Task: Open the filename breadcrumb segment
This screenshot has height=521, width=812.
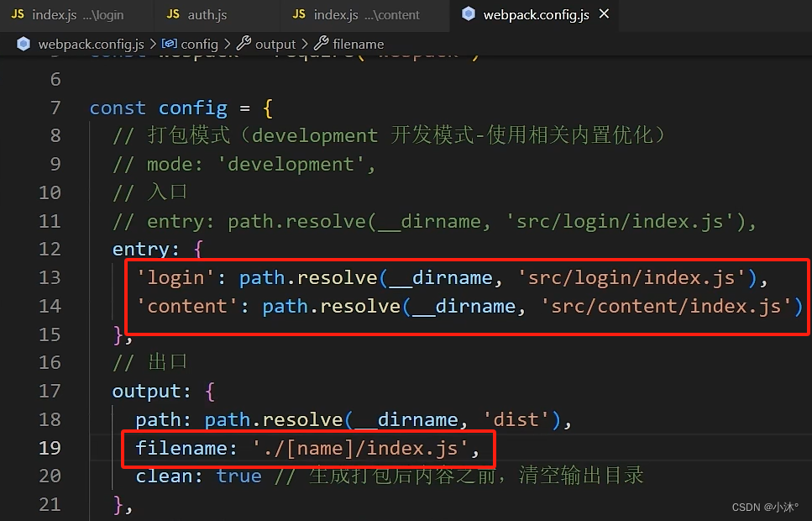Action: (x=359, y=44)
